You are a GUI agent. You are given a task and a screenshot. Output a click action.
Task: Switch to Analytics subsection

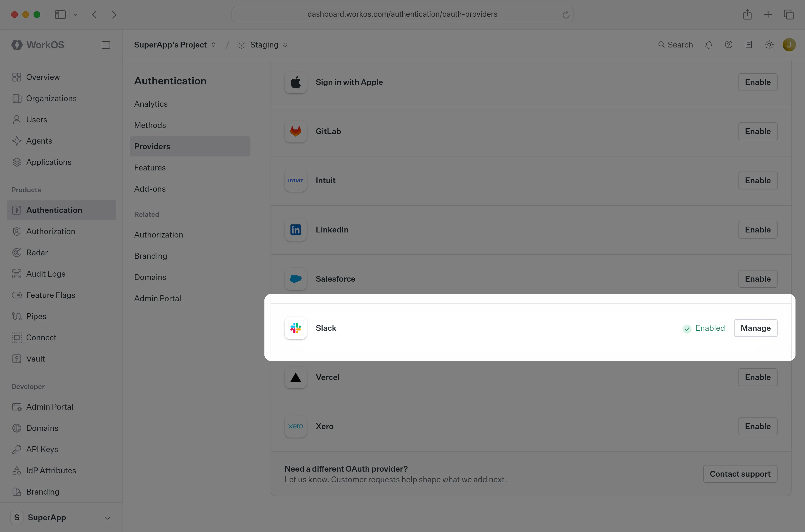click(x=190, y=104)
